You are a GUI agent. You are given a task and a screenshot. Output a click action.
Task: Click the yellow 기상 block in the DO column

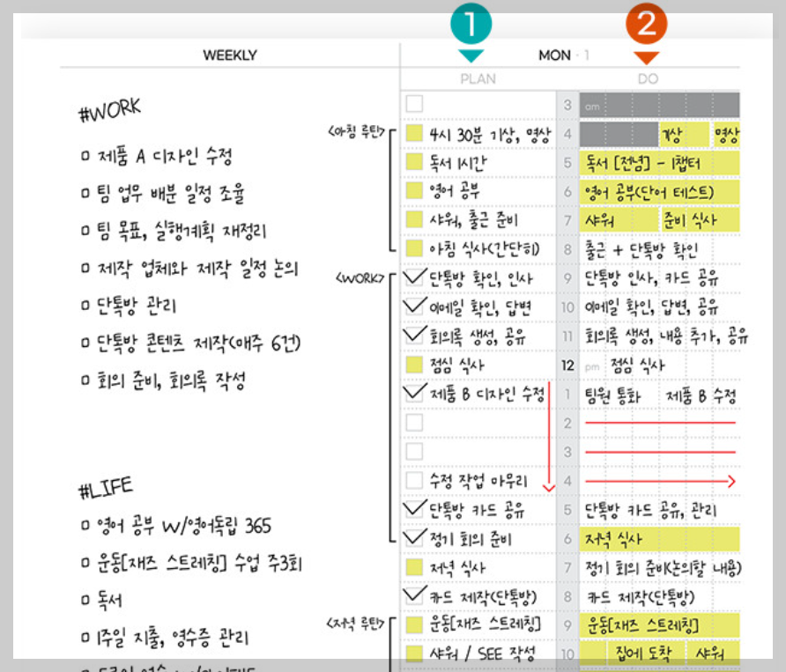point(685,134)
